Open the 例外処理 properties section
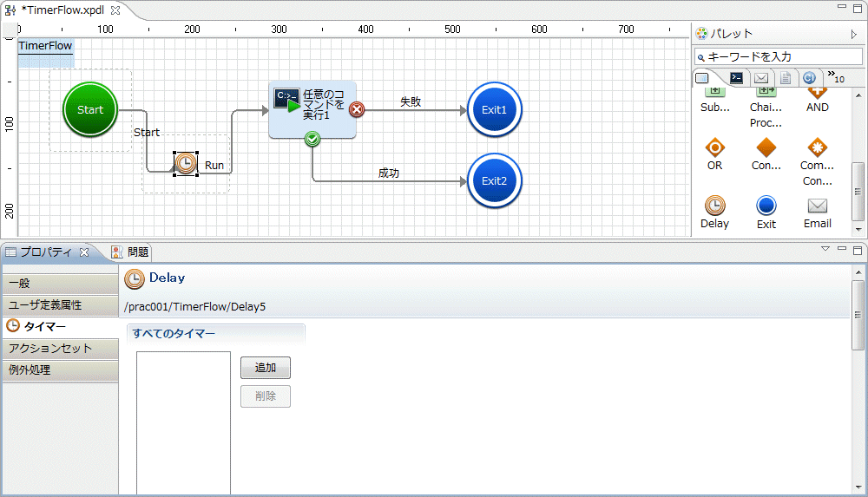 click(x=59, y=370)
